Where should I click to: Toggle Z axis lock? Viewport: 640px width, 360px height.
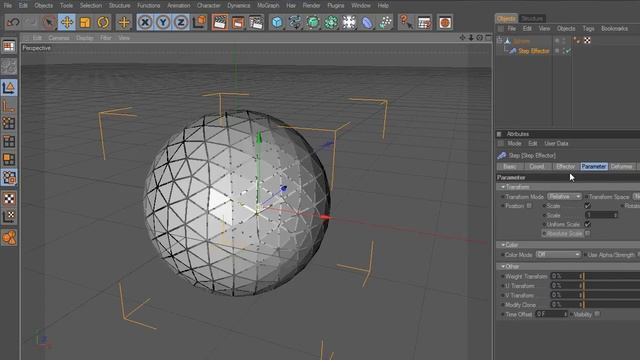[181, 22]
